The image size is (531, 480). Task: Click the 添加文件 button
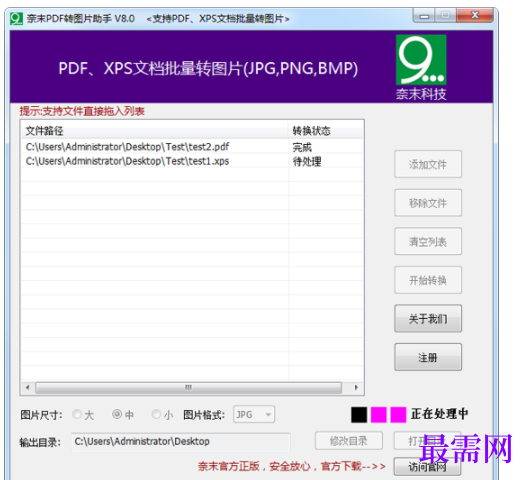(x=428, y=164)
